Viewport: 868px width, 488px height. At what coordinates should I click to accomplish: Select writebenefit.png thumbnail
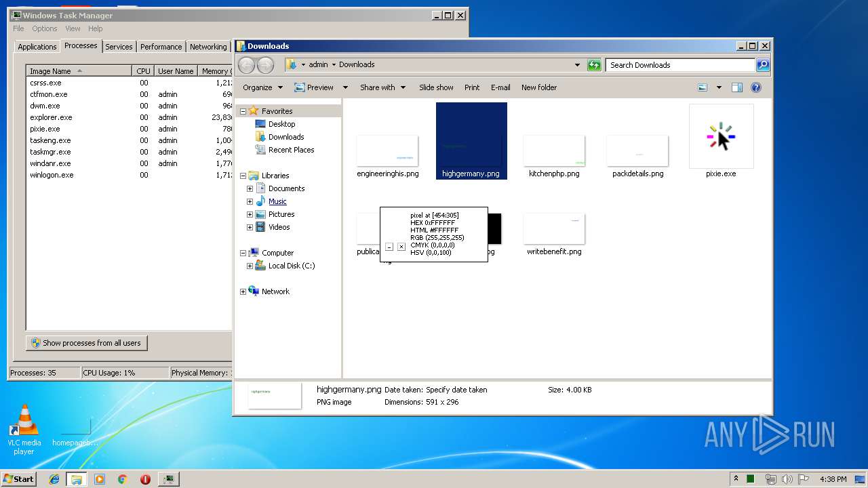pos(554,228)
